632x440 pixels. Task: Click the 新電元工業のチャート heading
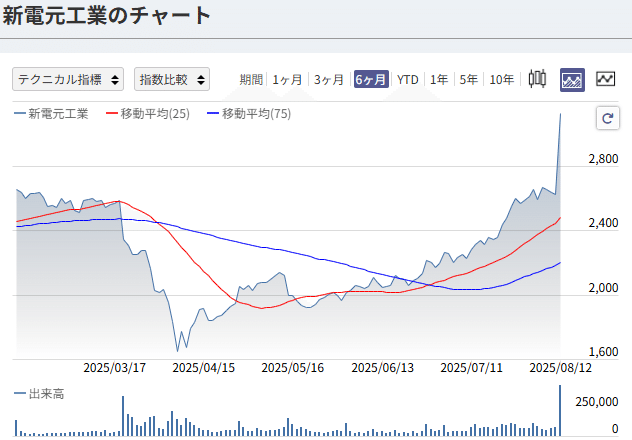(x=106, y=16)
